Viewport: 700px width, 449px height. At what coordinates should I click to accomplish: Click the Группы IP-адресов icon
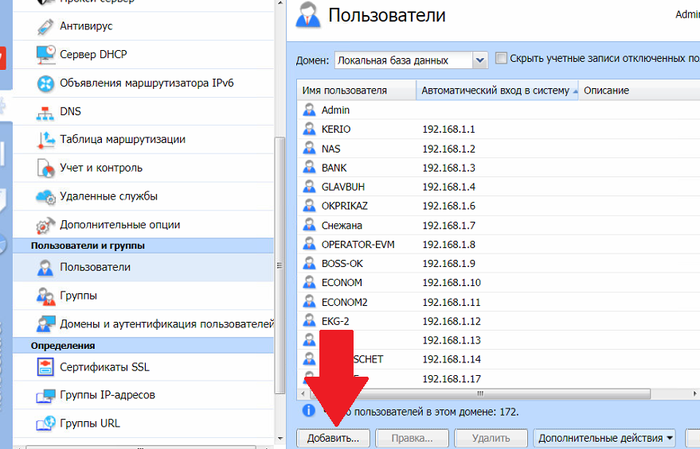point(45,395)
